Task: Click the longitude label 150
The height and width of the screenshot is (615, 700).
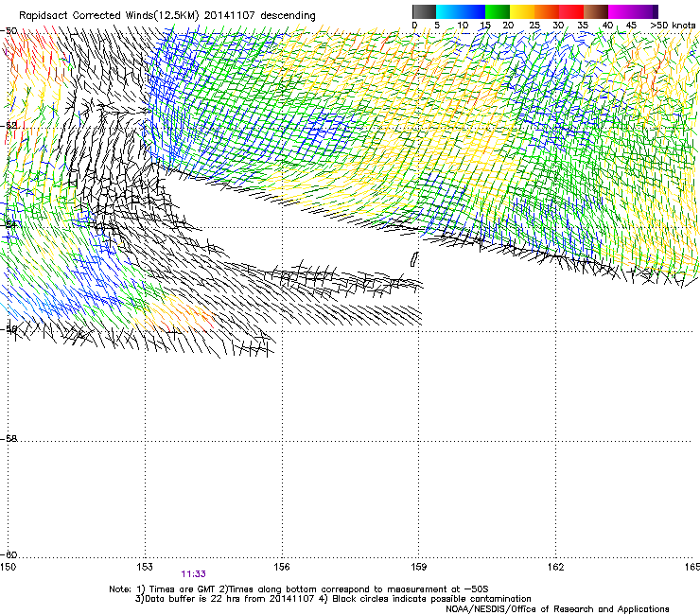Action: click(x=8, y=567)
